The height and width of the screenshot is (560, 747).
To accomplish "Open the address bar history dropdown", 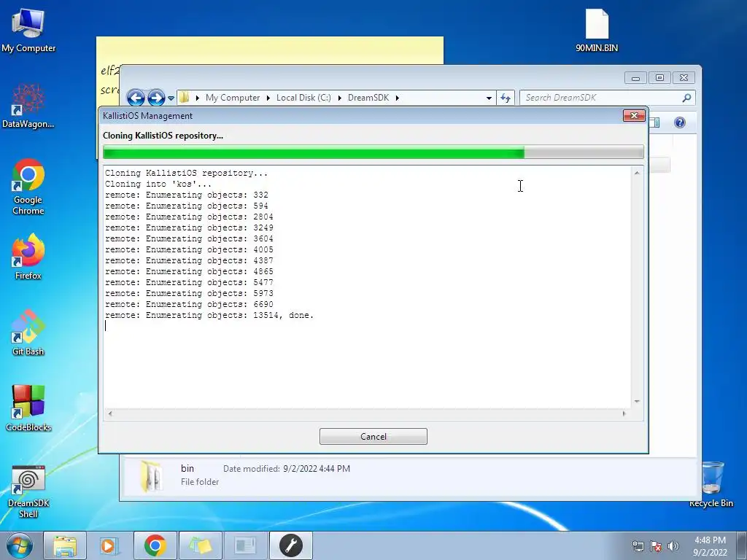I will tap(489, 98).
